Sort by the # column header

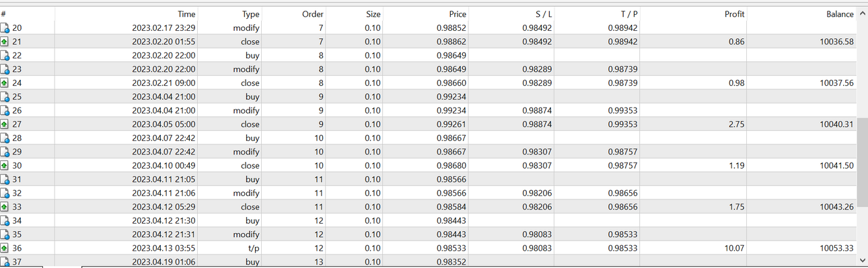[27, 14]
